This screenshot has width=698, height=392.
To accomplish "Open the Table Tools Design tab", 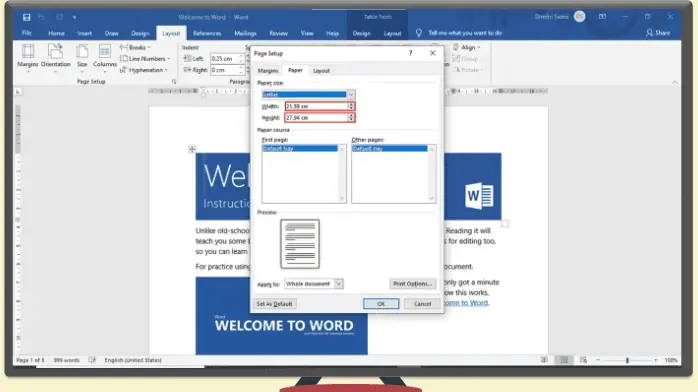I will [361, 33].
